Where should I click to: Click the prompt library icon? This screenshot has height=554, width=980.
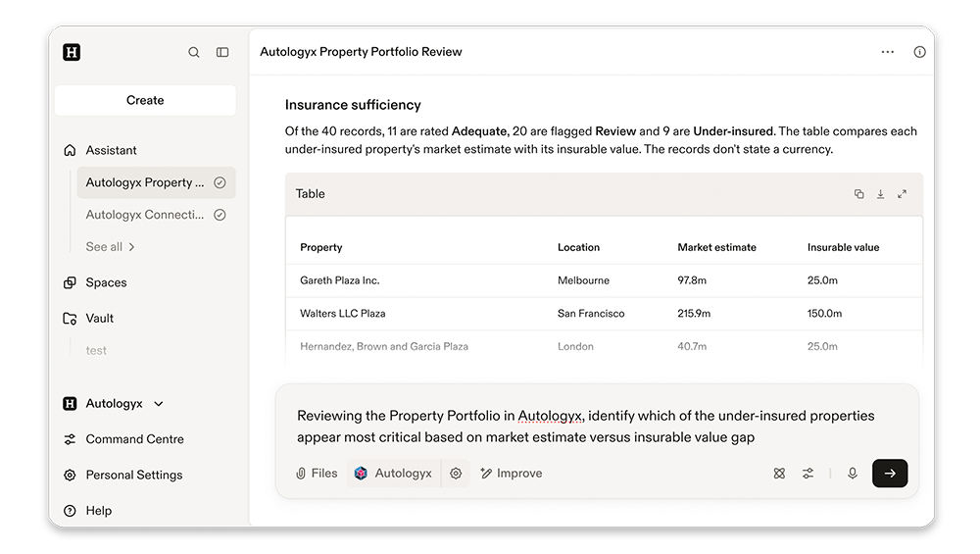coord(779,474)
